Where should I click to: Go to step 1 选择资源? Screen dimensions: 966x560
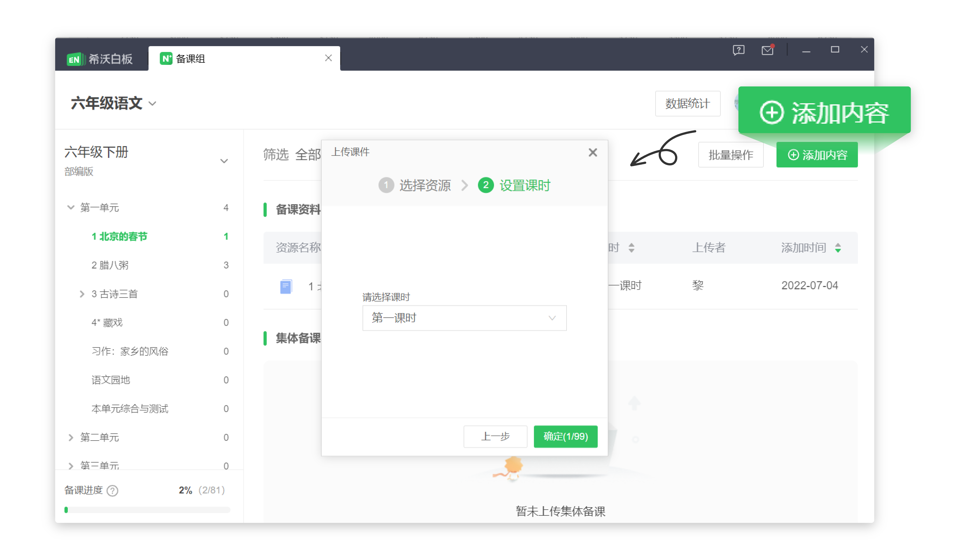414,185
